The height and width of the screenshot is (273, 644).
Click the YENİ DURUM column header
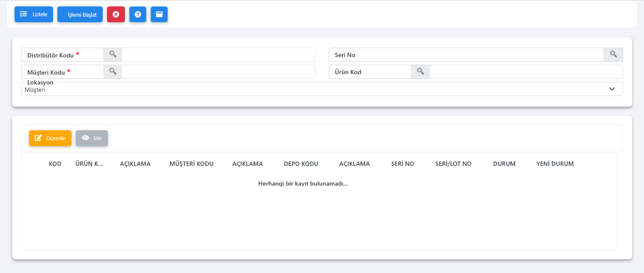(x=555, y=164)
